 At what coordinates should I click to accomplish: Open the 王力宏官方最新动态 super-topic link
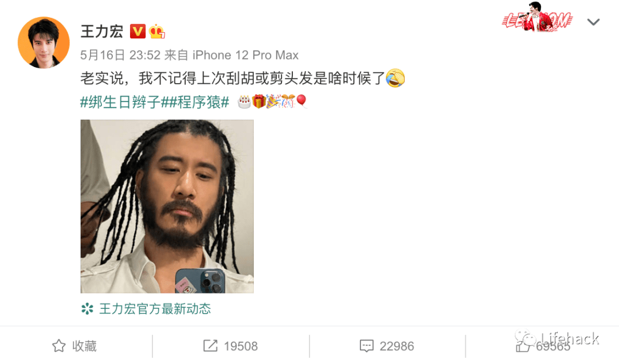155,309
